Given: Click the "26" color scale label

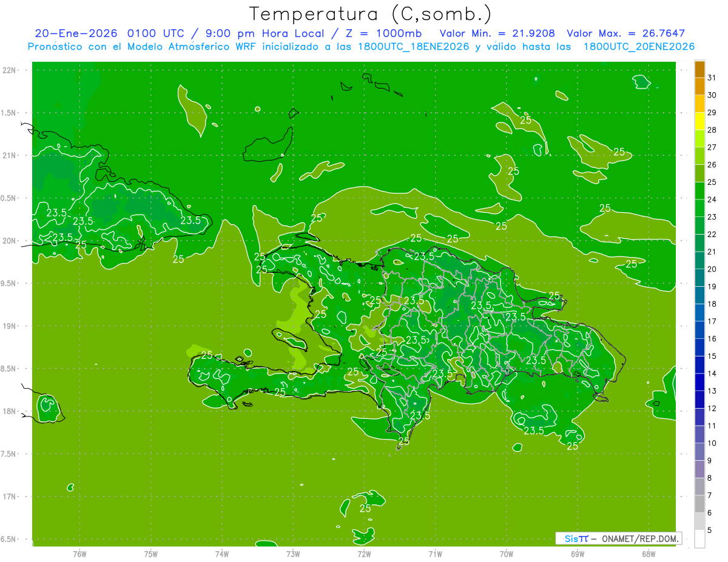Looking at the screenshot, I should [x=712, y=164].
